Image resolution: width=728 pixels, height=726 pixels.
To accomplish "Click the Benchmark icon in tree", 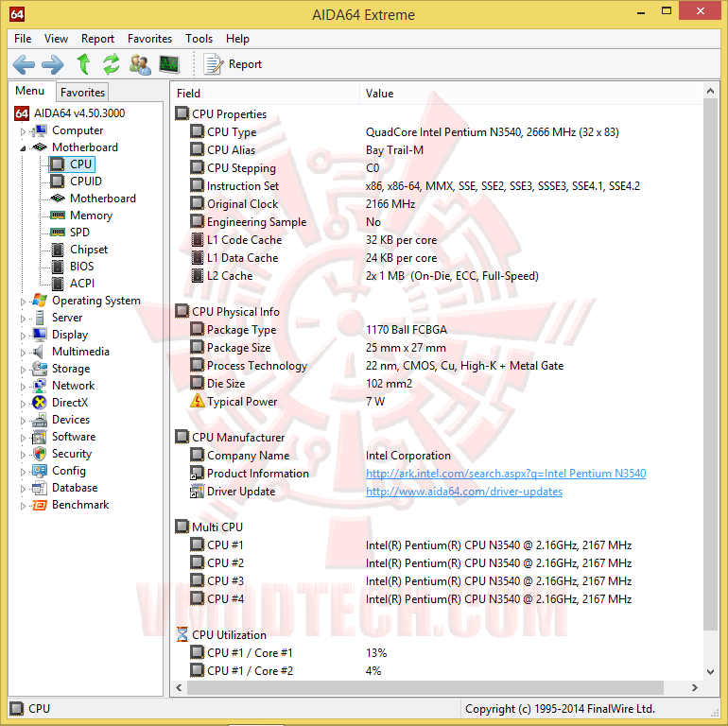I will [x=40, y=505].
